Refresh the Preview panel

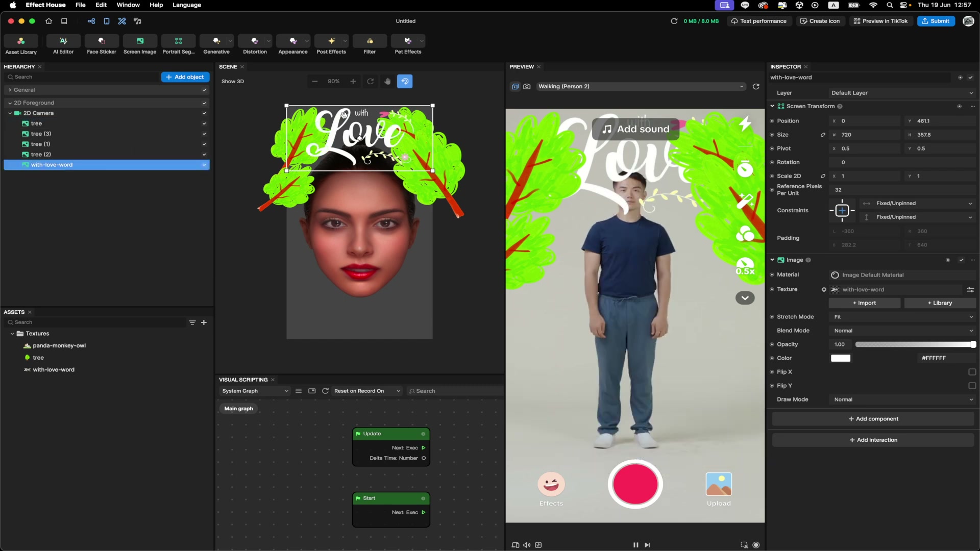(756, 87)
